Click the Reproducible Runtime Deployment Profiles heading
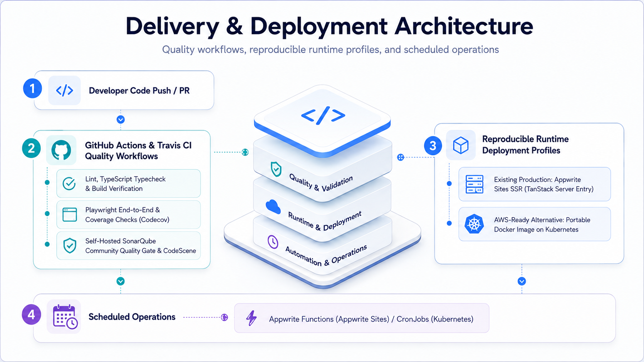644x362 pixels. (x=525, y=145)
